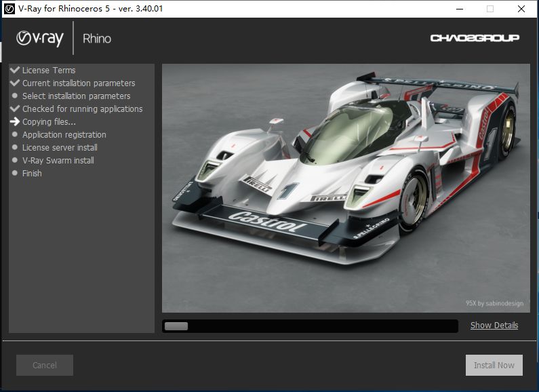
Task: Click the Cancel button
Action: 45,365
